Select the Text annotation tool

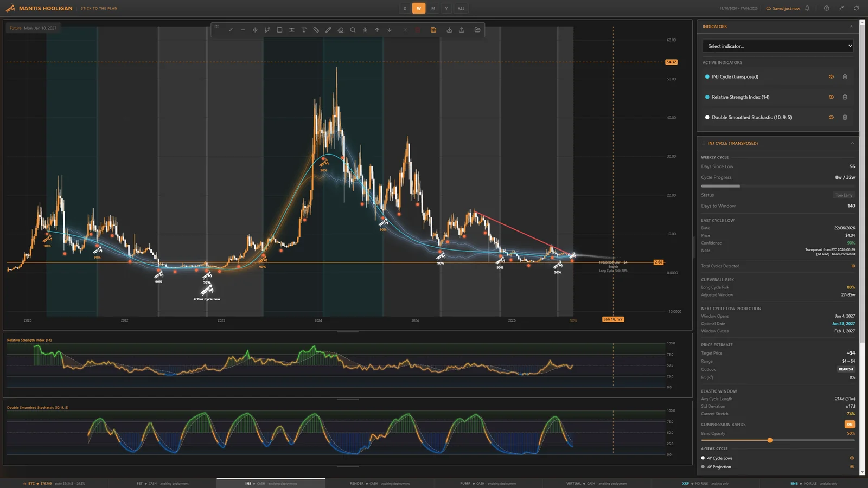coord(304,30)
